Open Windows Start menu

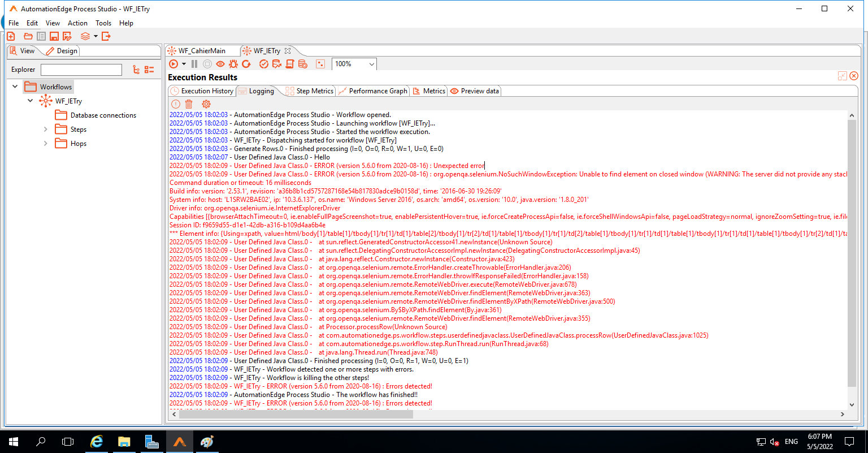pyautogui.click(x=13, y=442)
